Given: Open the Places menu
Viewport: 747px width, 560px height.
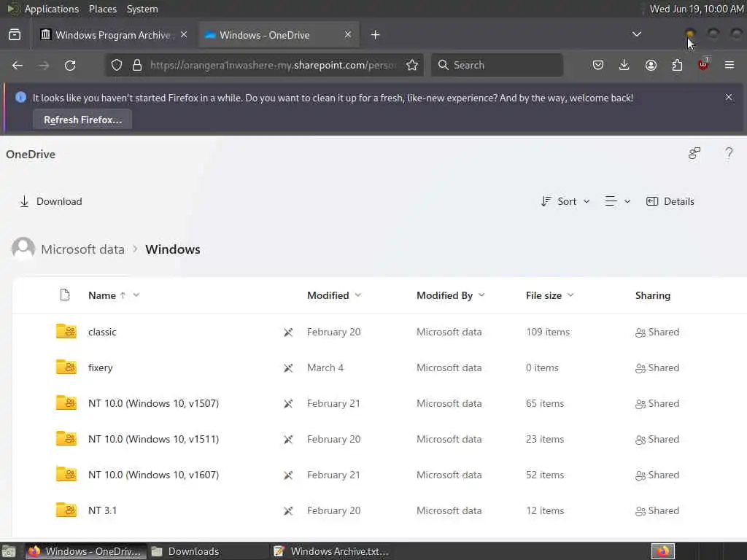Looking at the screenshot, I should coord(102,9).
